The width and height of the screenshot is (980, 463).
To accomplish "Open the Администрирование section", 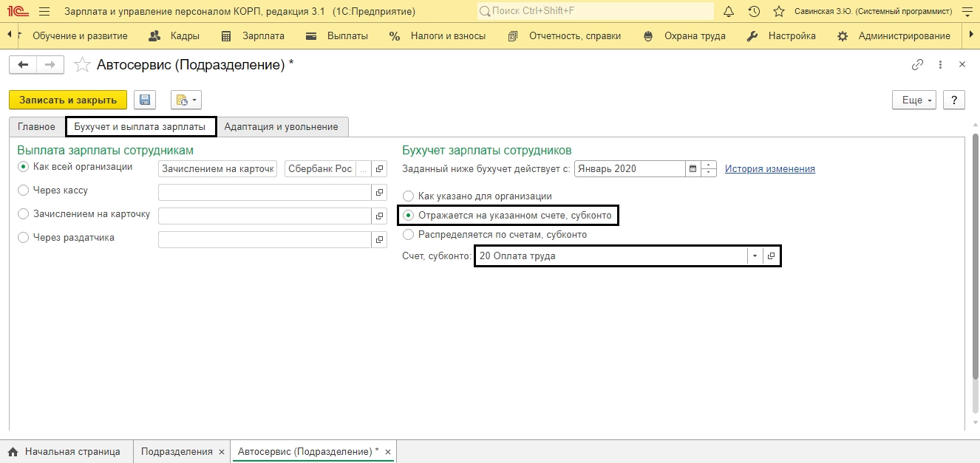I will [x=894, y=35].
